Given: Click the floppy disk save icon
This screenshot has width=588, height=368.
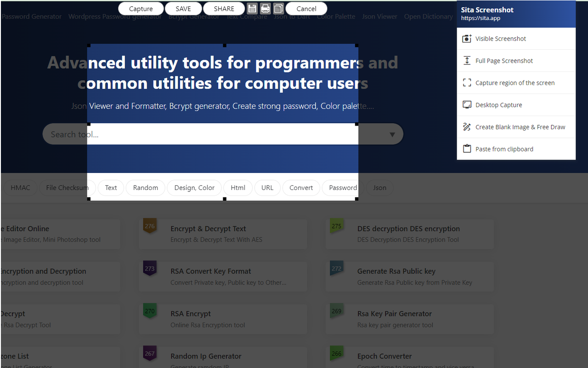Looking at the screenshot, I should point(252,9).
